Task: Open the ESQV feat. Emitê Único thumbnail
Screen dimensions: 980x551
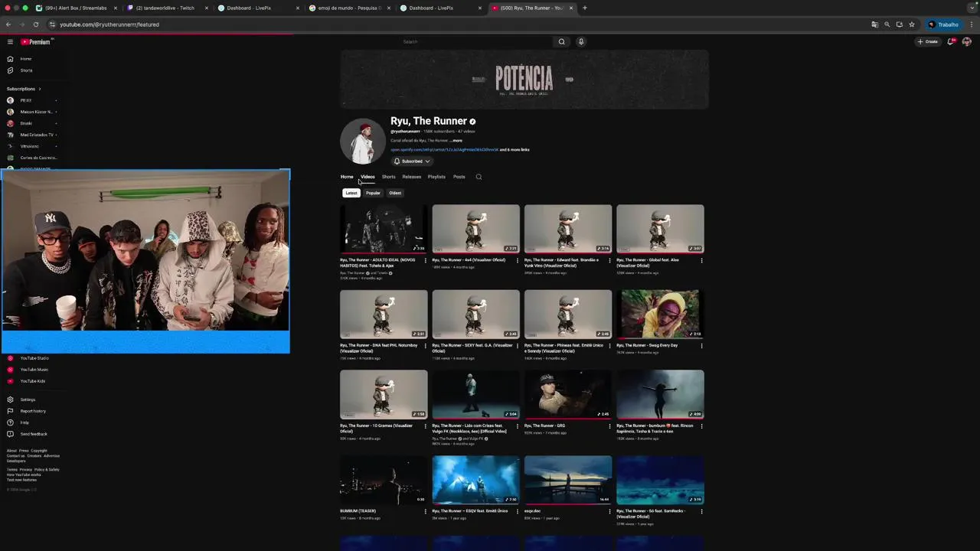Action: (475, 480)
